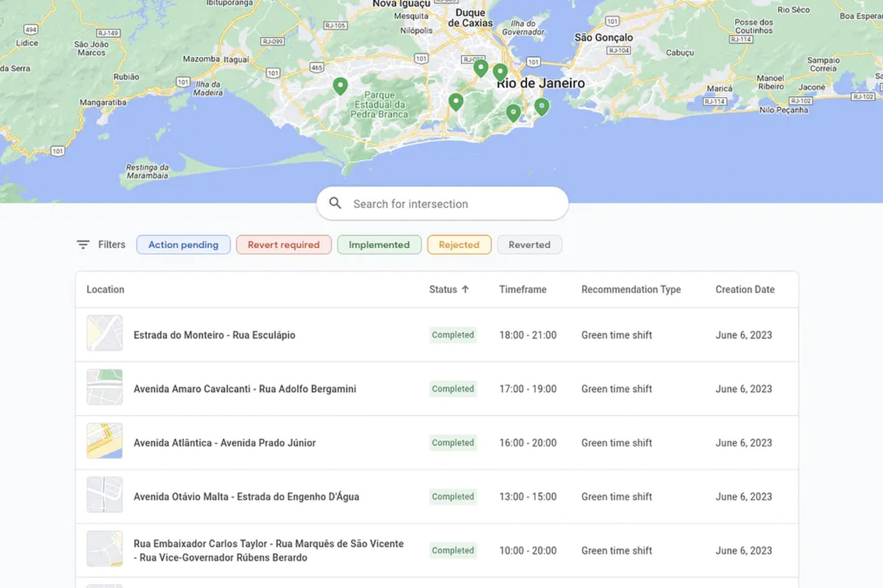Sort by the Creation Date column header
883x588 pixels.
744,290
